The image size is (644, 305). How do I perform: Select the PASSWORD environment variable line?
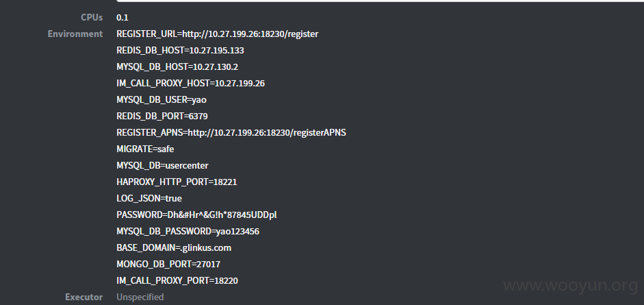tap(196, 215)
